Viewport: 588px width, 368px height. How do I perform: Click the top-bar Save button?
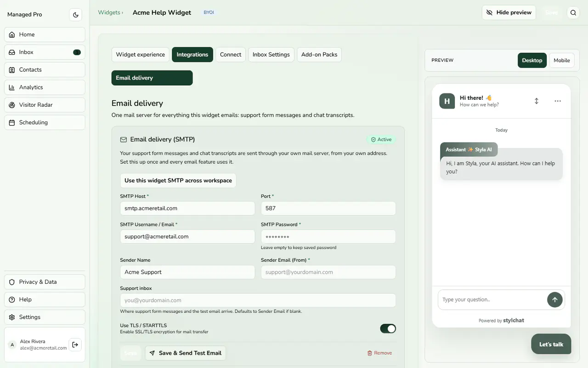(551, 12)
